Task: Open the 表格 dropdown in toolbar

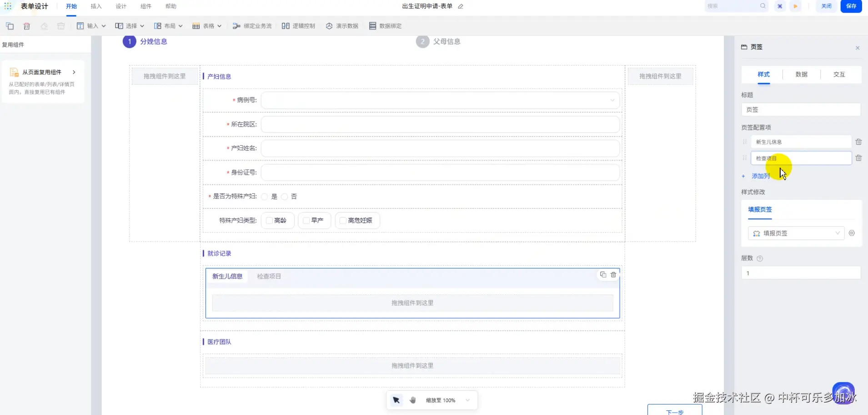Action: pos(207,26)
